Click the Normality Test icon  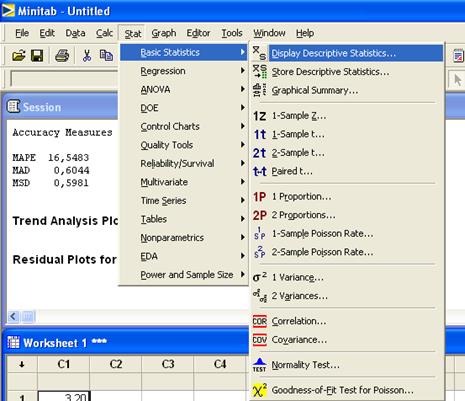[259, 365]
